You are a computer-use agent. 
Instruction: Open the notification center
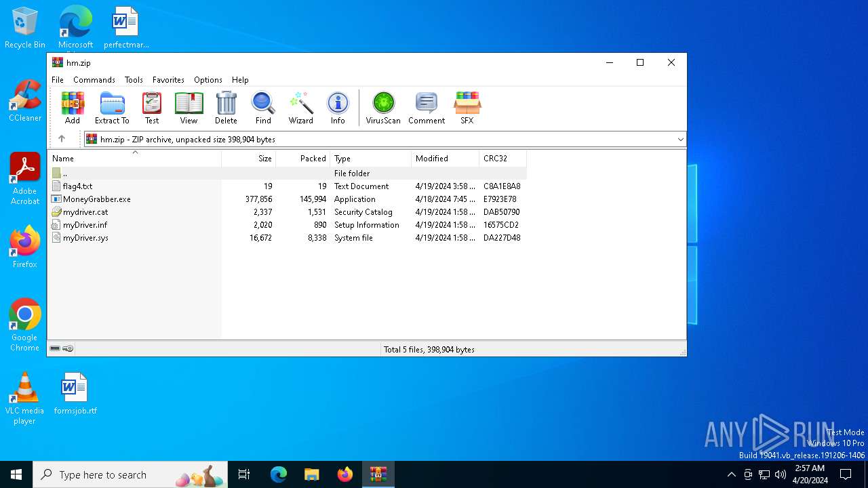(846, 474)
